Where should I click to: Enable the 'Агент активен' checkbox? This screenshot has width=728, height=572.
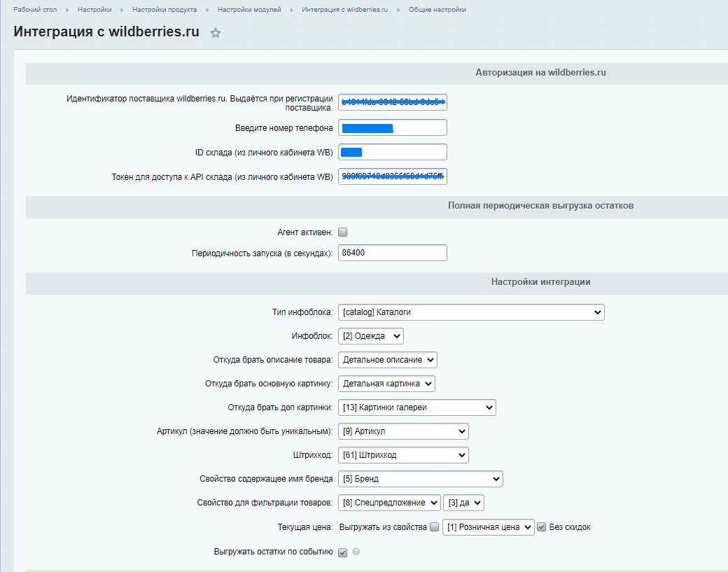coord(342,232)
